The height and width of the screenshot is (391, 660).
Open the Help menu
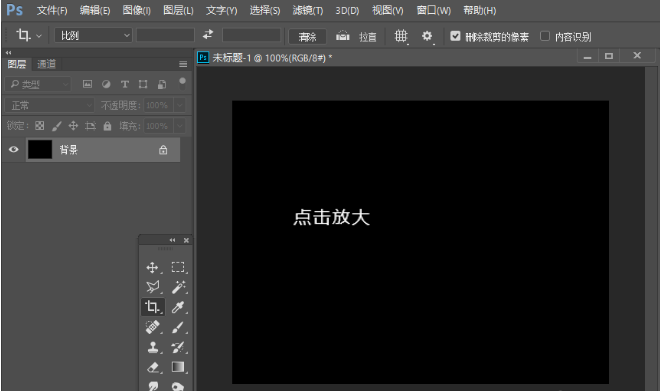[480, 11]
